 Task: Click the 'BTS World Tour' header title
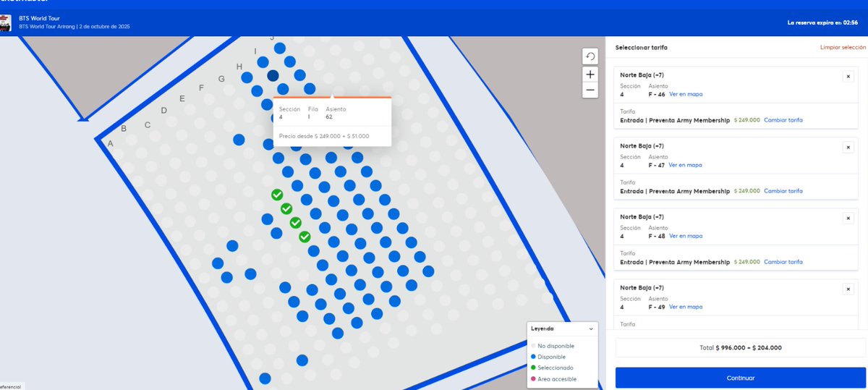(39, 17)
